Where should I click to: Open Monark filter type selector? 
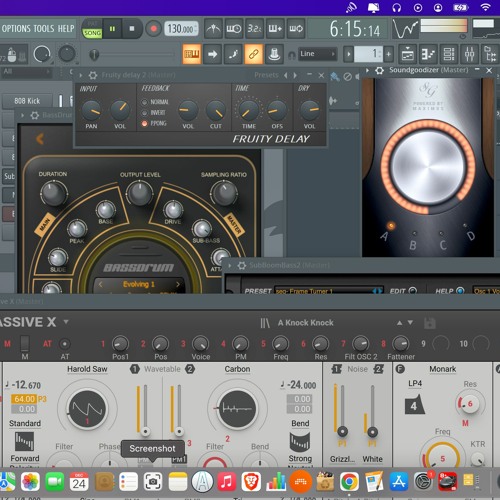(x=442, y=369)
